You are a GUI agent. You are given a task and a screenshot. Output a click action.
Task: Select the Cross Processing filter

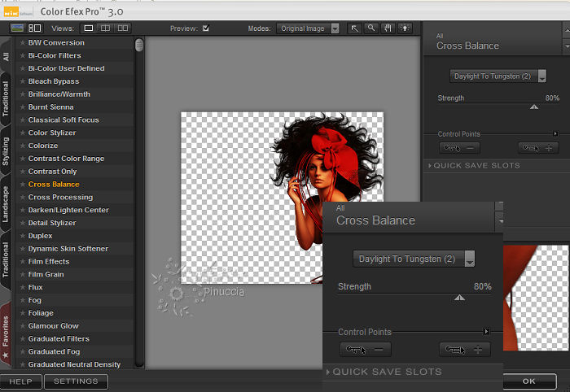[x=61, y=197]
